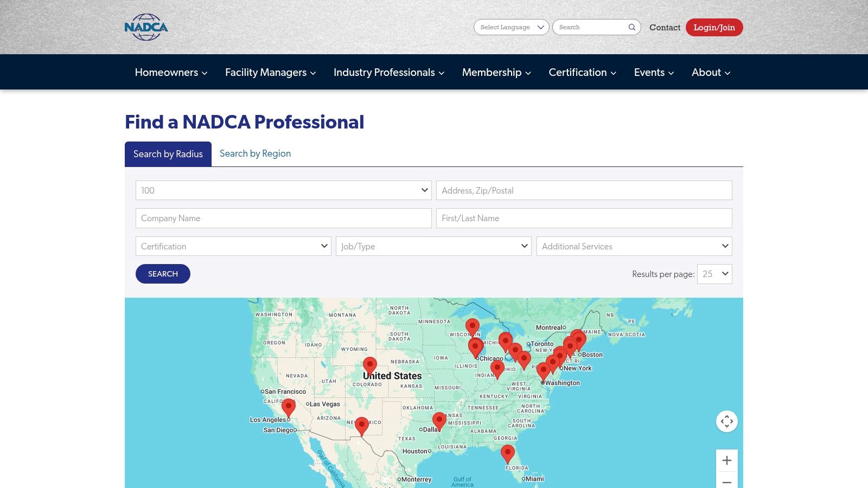Expand the Membership menu
Image resolution: width=868 pixels, height=488 pixels.
pyautogui.click(x=495, y=72)
